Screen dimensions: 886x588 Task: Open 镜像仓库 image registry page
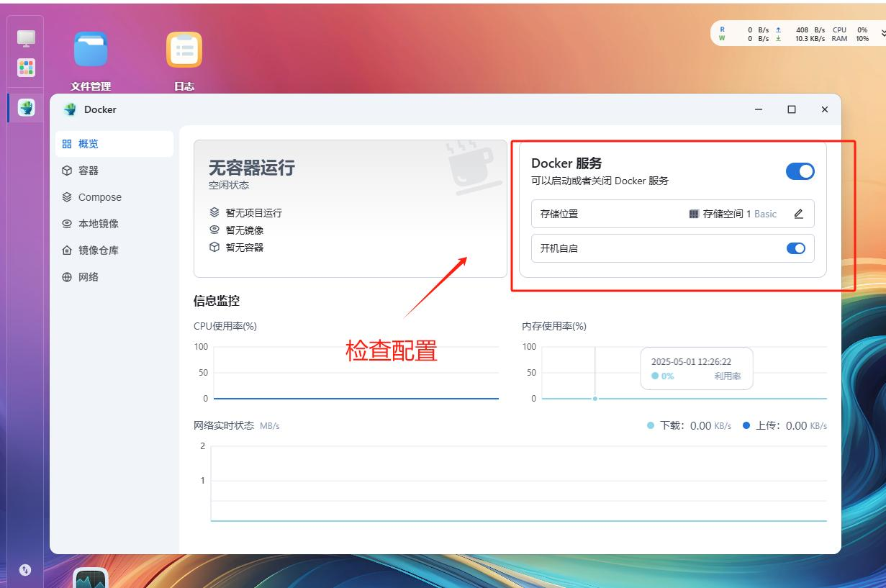(x=114, y=250)
